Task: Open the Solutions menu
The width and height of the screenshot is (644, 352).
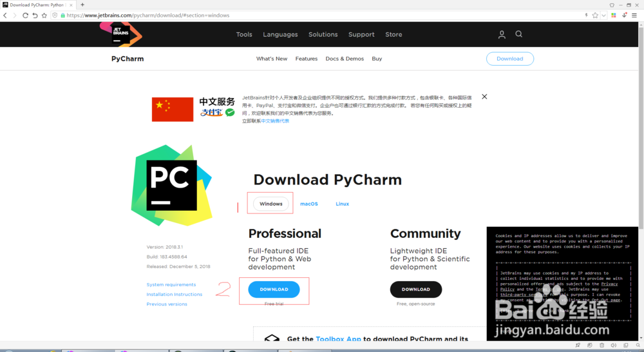Action: [x=323, y=35]
